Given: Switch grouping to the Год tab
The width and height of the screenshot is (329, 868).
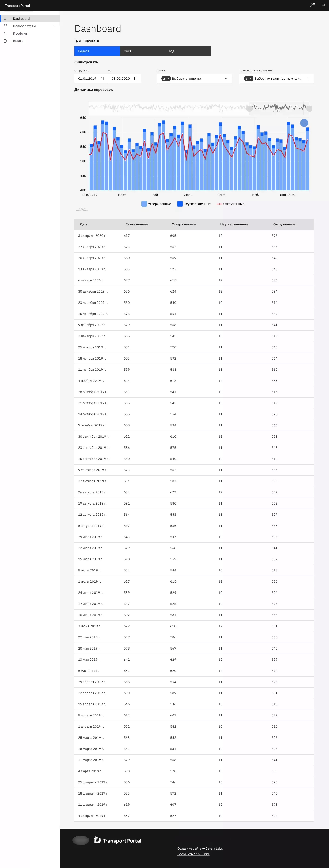Looking at the screenshot, I should pyautogui.click(x=188, y=51).
